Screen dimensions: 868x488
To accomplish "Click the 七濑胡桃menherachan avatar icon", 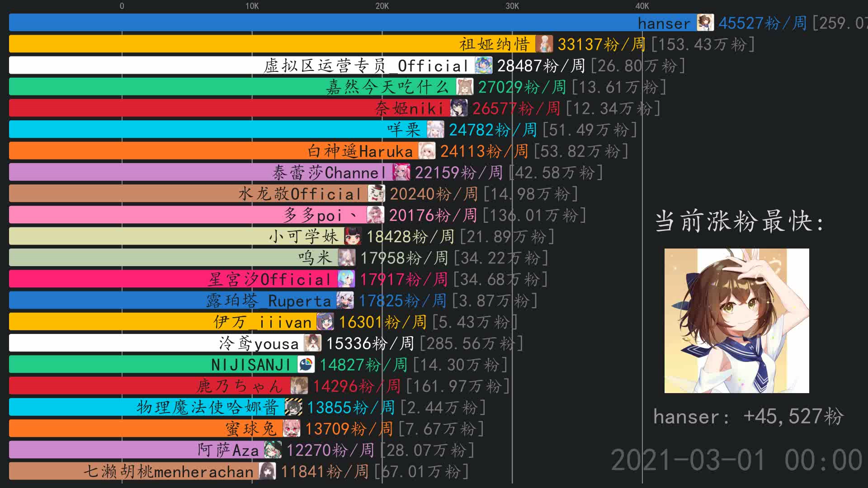I will click(x=267, y=471).
